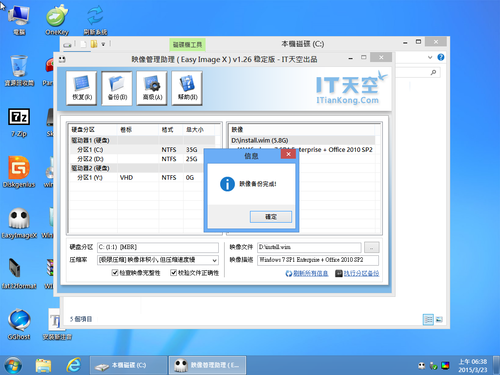Click the 硬盘分区 C: (1:1) input field
This screenshot has width=500, height=375.
(x=158, y=247)
